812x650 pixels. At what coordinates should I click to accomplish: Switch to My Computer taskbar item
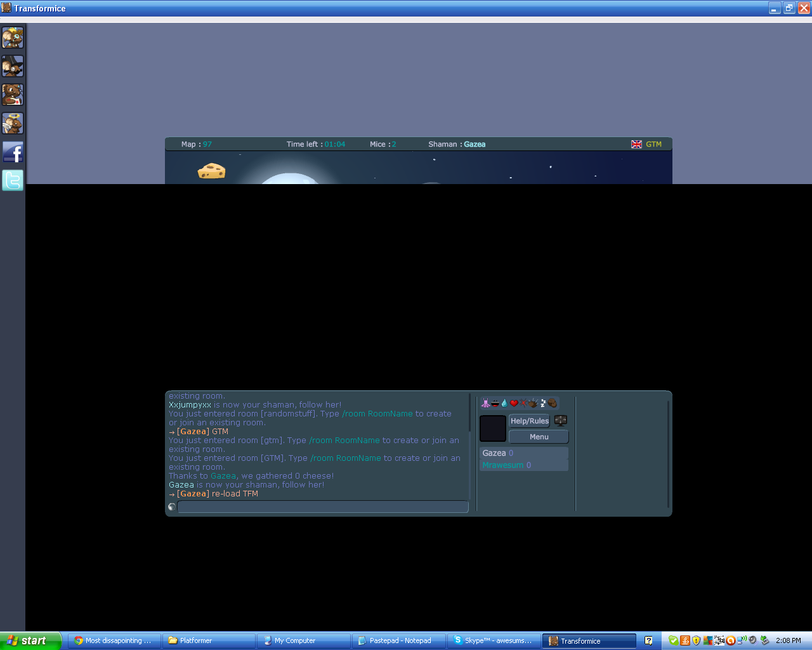coord(303,640)
